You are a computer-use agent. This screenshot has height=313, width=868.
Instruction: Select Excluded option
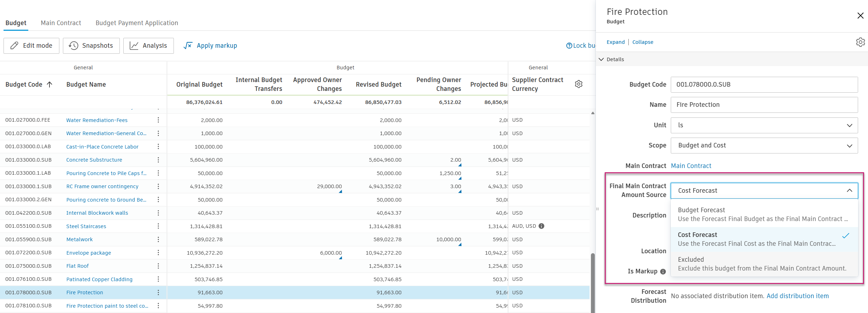(x=764, y=264)
